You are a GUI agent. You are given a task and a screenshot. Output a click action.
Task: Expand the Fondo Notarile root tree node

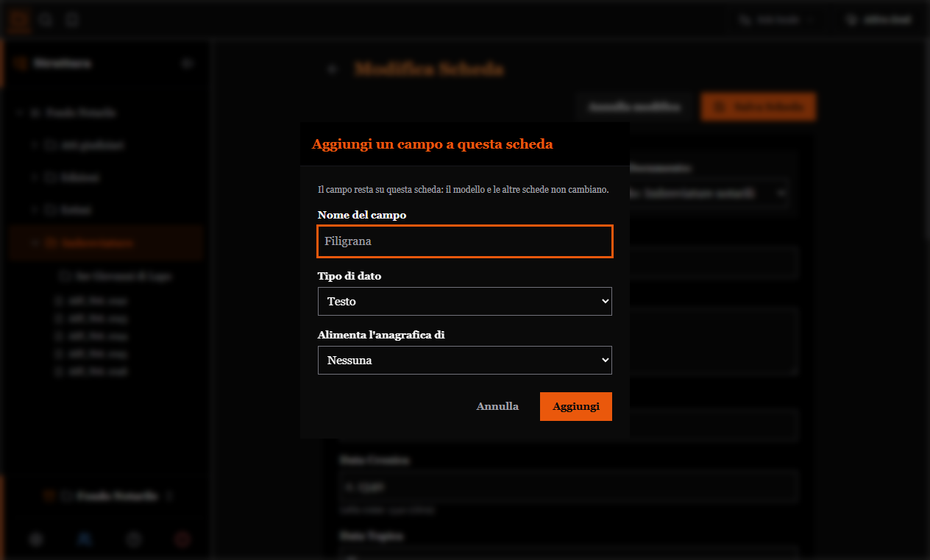click(18, 113)
